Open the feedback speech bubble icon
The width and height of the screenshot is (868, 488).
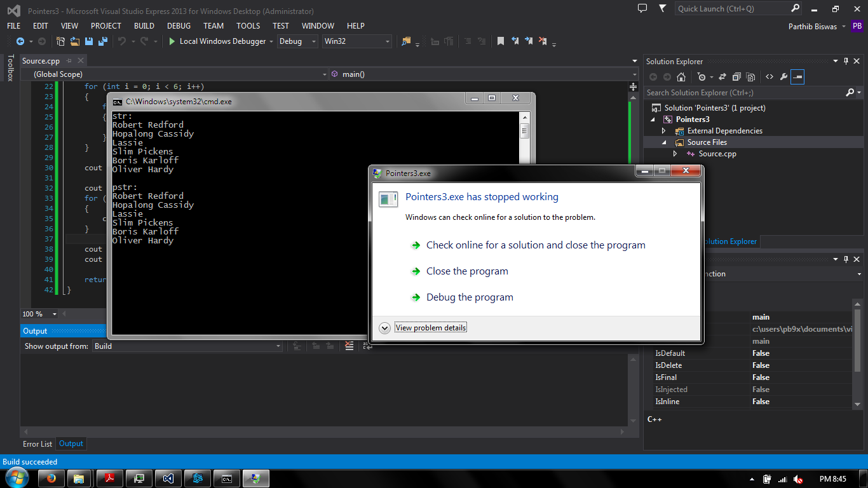coord(642,8)
